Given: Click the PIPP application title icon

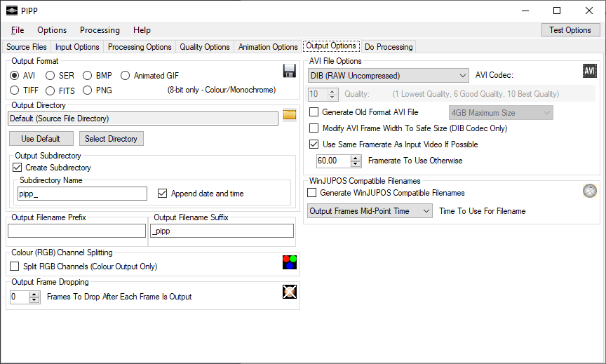Looking at the screenshot, I should [12, 11].
